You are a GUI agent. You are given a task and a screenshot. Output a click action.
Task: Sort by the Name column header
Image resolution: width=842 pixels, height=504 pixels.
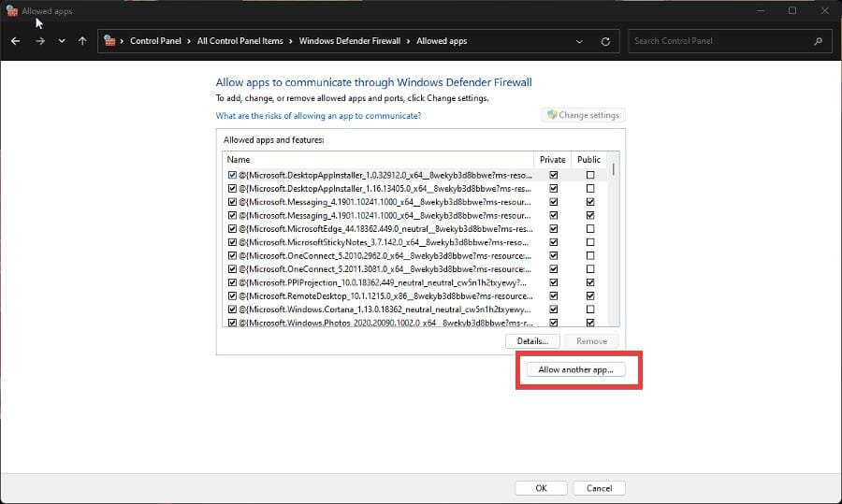[x=378, y=159]
